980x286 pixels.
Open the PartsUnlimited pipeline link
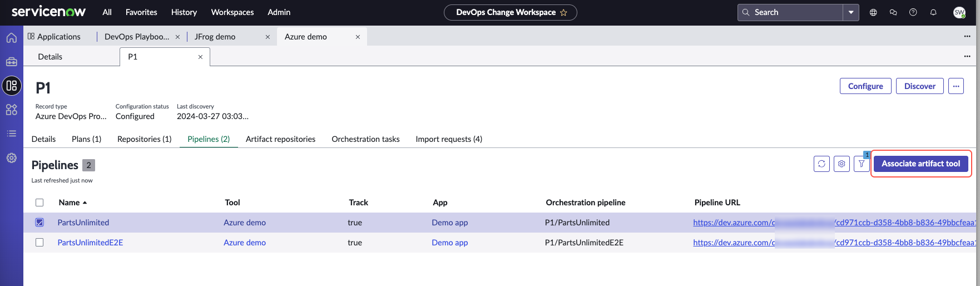(83, 223)
